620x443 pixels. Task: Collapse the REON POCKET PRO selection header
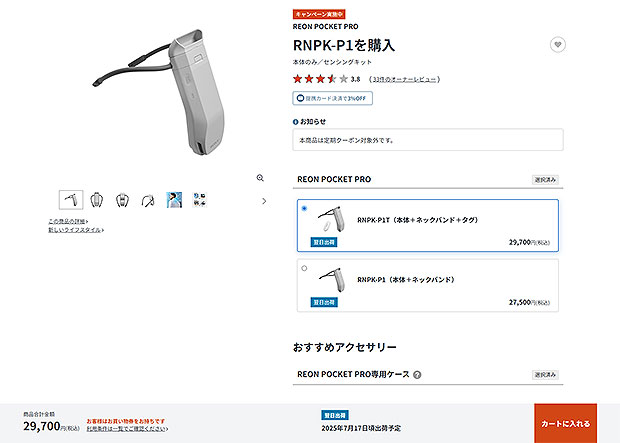(x=428, y=179)
